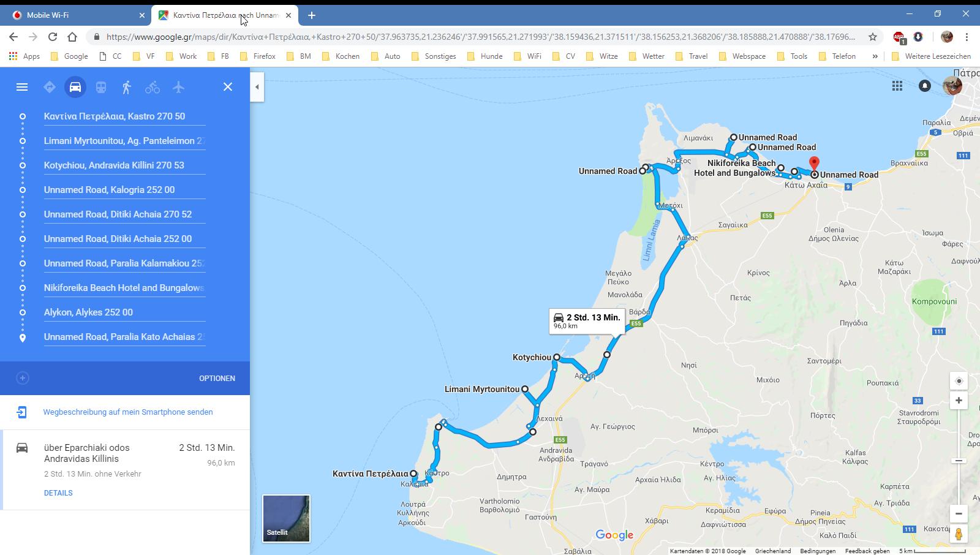
Task: Open the Sonstiges bookmark folder
Action: 434,56
